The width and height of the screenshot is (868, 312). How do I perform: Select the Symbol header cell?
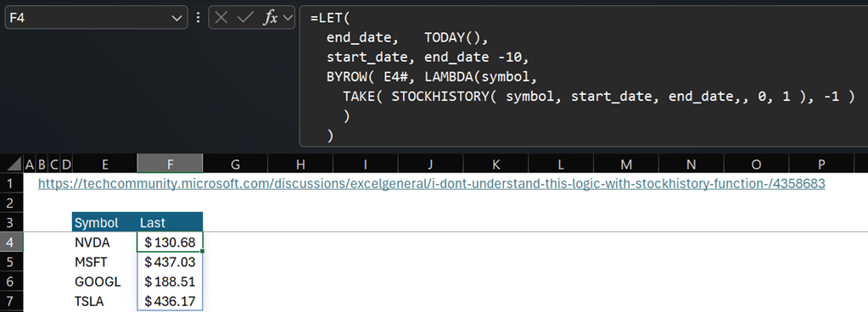click(x=104, y=222)
